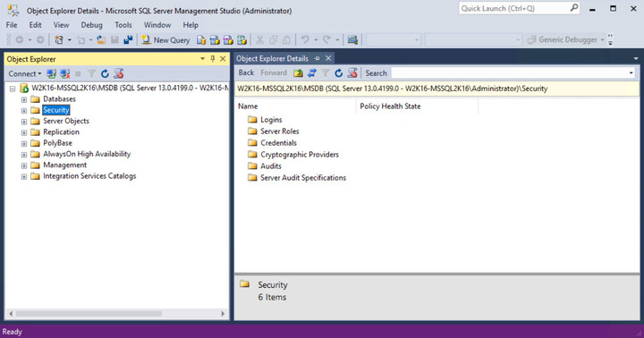This screenshot has height=338, width=644.
Task: Click the Analysis Services DMX Query icon
Action: [x=228, y=40]
